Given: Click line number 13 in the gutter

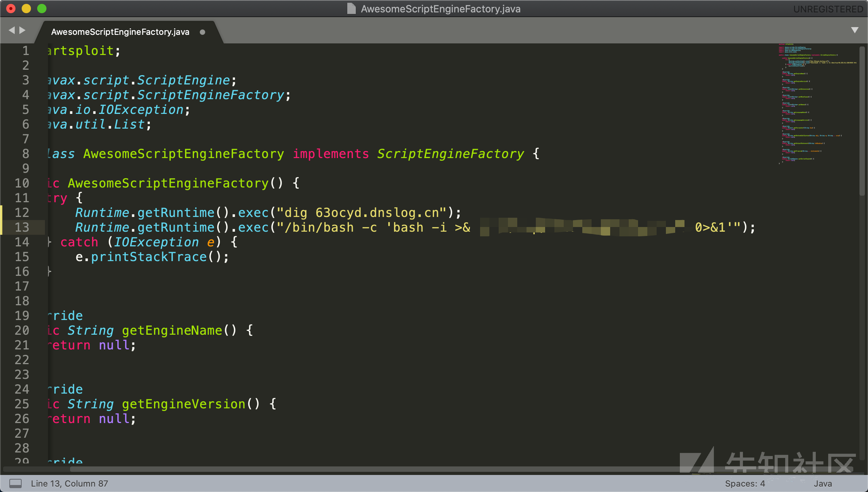Looking at the screenshot, I should pos(22,227).
